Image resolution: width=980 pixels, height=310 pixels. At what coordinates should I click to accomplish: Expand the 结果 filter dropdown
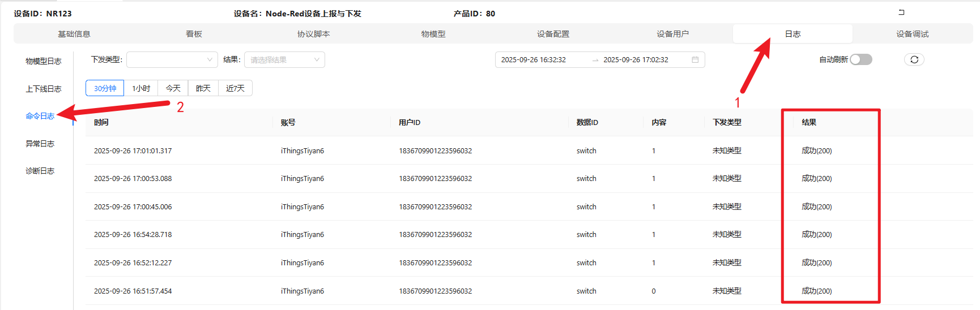point(284,59)
